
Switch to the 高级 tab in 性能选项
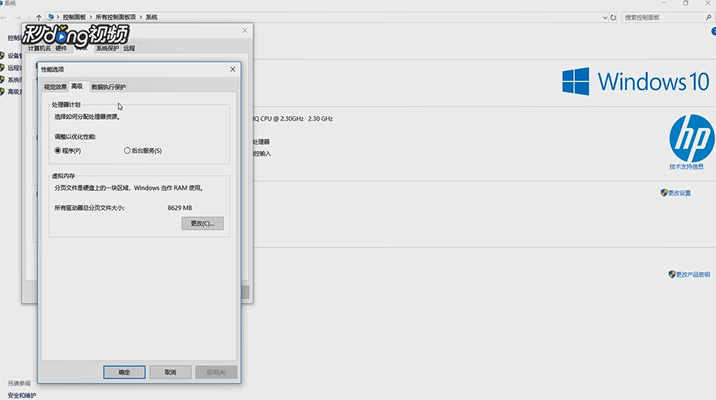(x=77, y=86)
